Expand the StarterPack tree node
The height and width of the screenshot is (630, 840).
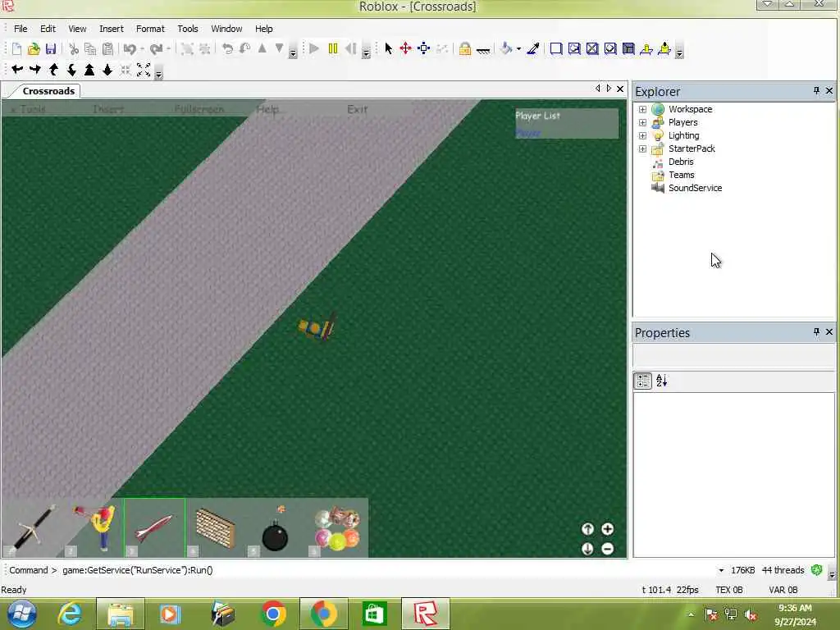point(642,148)
